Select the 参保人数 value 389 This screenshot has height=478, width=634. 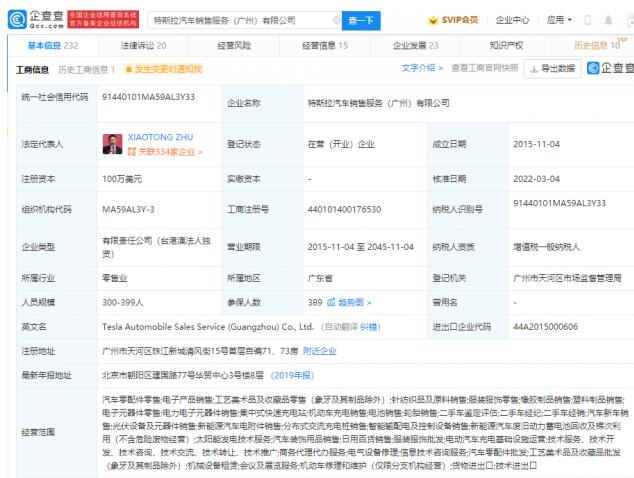[x=315, y=302]
